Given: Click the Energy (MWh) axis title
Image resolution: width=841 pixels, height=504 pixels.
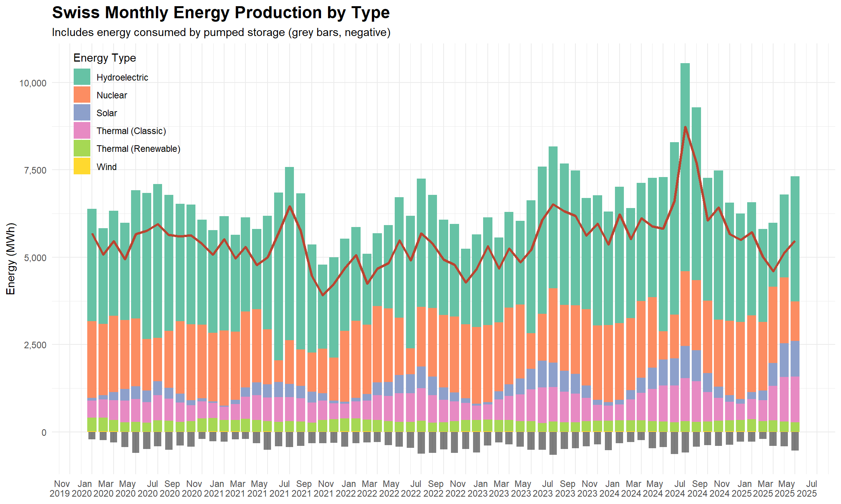Looking at the screenshot, I should tap(11, 258).
